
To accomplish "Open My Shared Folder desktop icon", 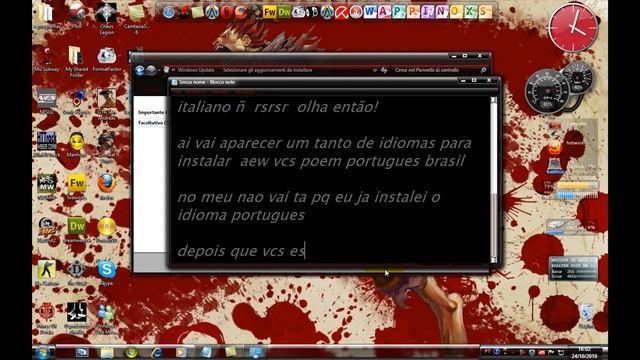I will [76, 61].
